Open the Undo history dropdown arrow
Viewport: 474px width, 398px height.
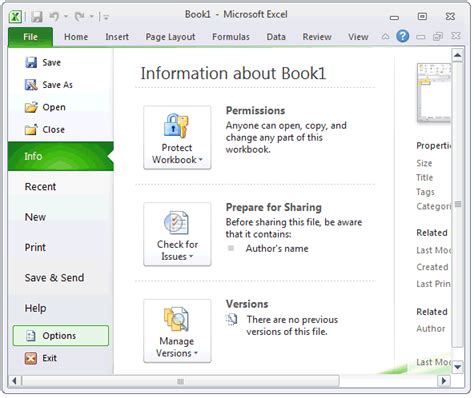66,16
